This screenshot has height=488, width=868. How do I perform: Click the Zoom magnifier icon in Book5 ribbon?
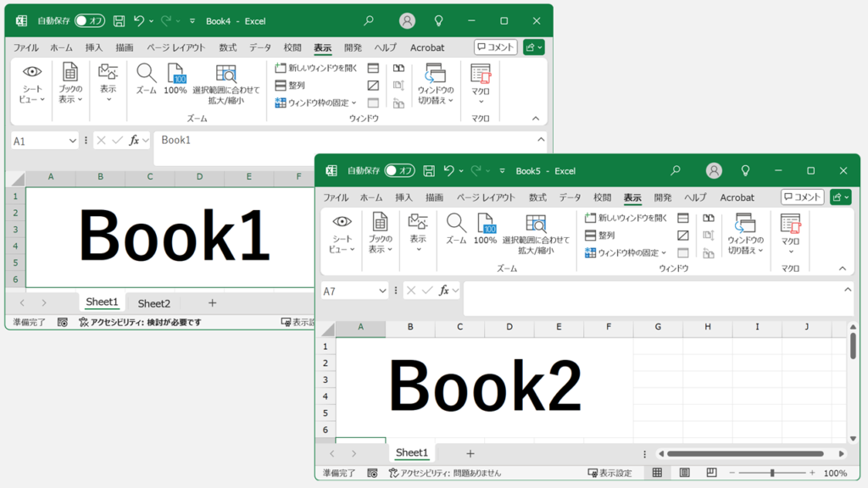tap(456, 224)
